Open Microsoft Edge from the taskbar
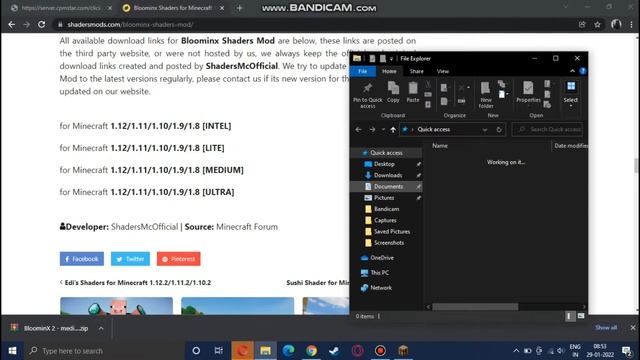 tap(289, 351)
